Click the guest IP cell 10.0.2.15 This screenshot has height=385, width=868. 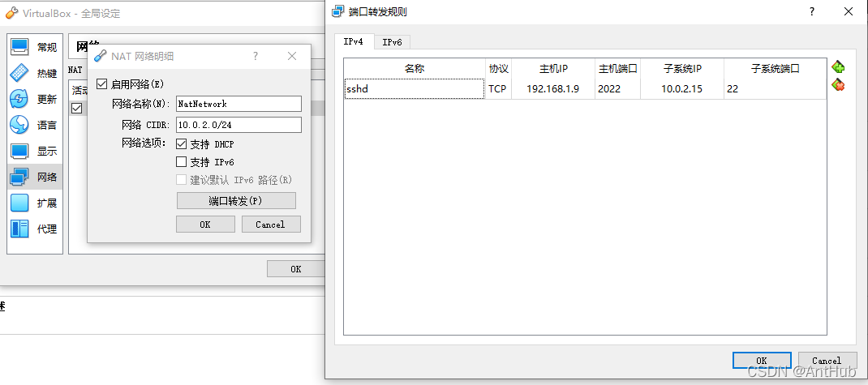[682, 88]
